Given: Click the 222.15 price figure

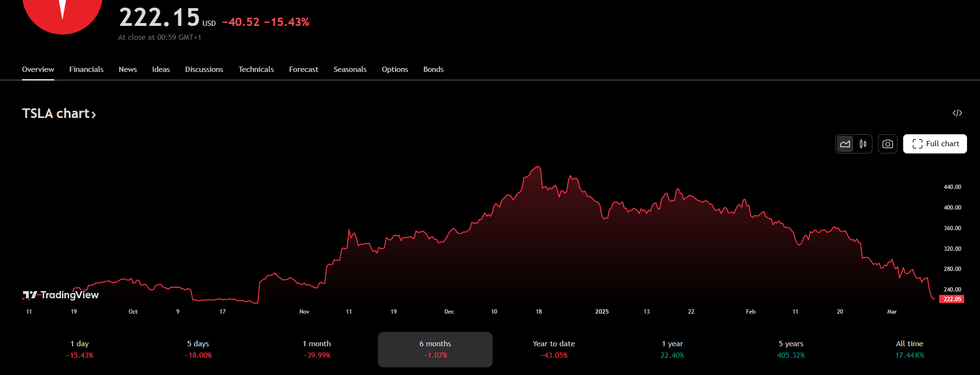Looking at the screenshot, I should pyautogui.click(x=159, y=18).
